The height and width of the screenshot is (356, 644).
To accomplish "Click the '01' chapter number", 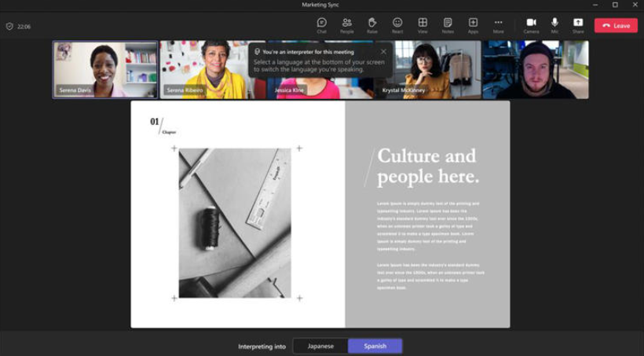I will tap(155, 121).
